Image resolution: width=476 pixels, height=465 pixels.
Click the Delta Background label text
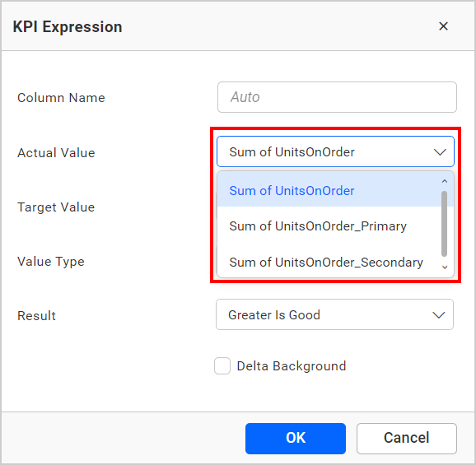point(292,366)
